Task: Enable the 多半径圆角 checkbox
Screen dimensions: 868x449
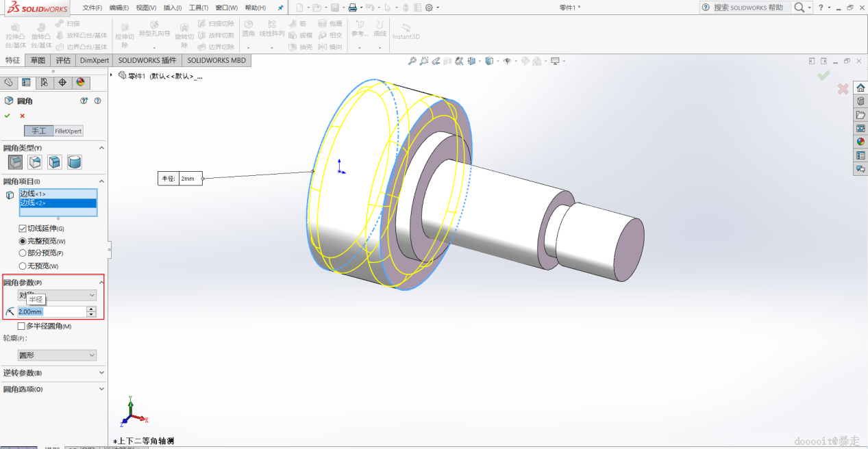Action: [x=21, y=326]
